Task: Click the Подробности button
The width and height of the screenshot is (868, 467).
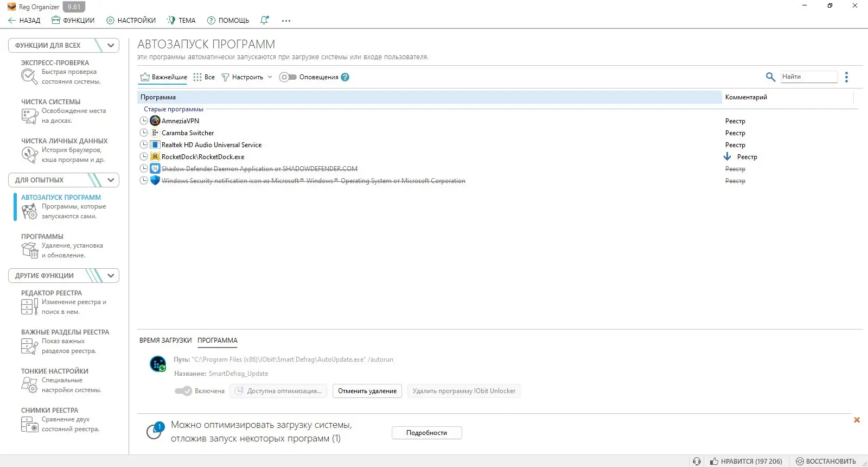Action: pyautogui.click(x=427, y=433)
